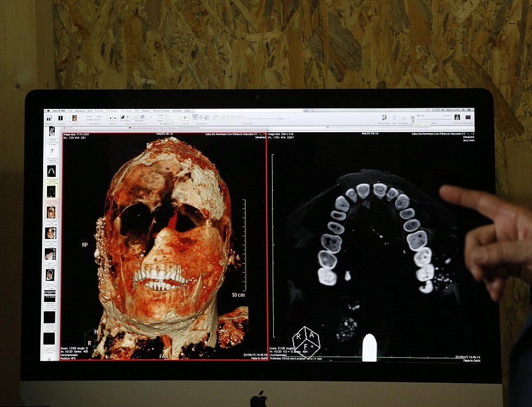This screenshot has height=407, width=532.
Task: Click the orientation cube in right viewer
Action: 306,342
